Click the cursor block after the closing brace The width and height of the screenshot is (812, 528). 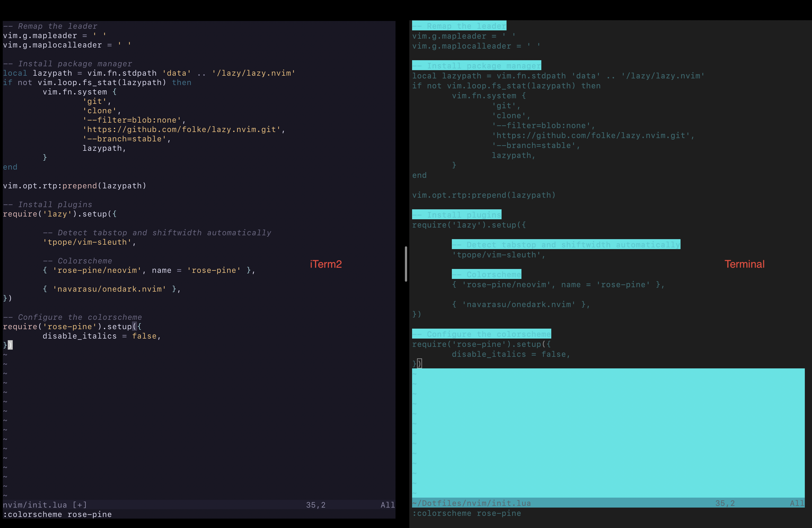point(10,345)
